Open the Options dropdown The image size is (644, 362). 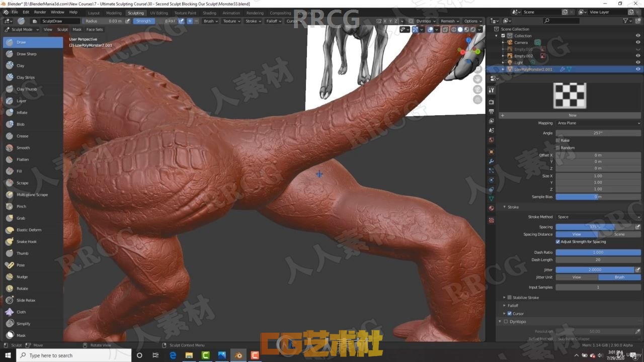point(472,21)
